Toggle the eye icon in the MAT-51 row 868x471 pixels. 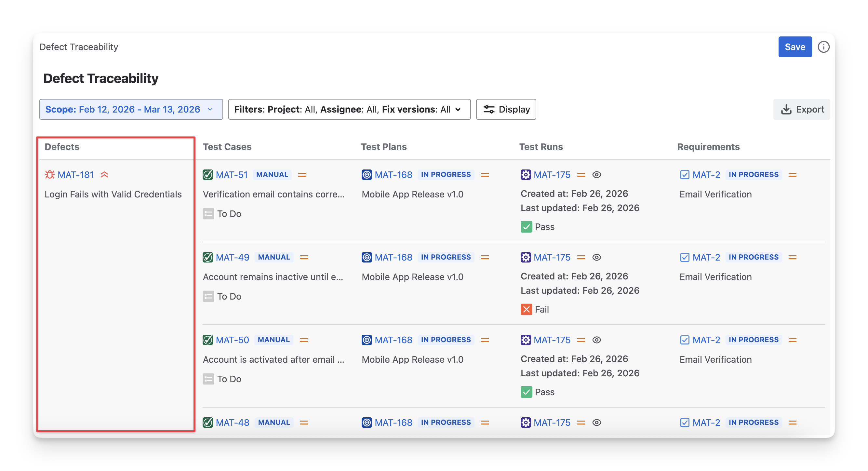(x=597, y=175)
